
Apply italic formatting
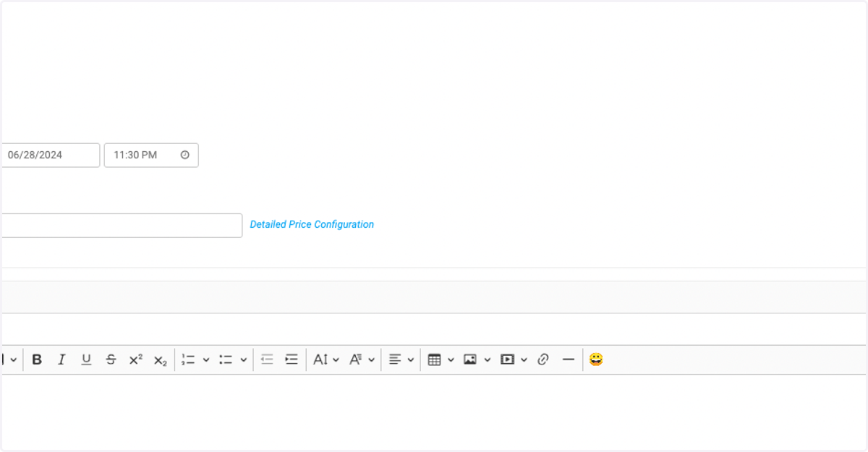click(x=61, y=359)
